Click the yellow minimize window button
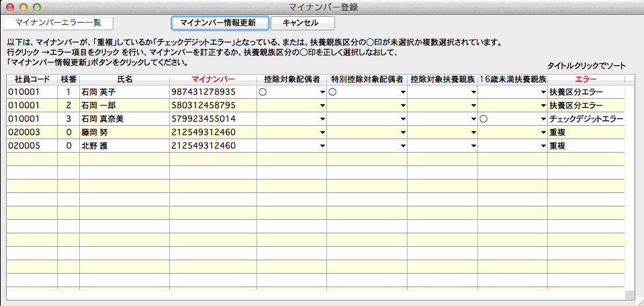 [24, 7]
